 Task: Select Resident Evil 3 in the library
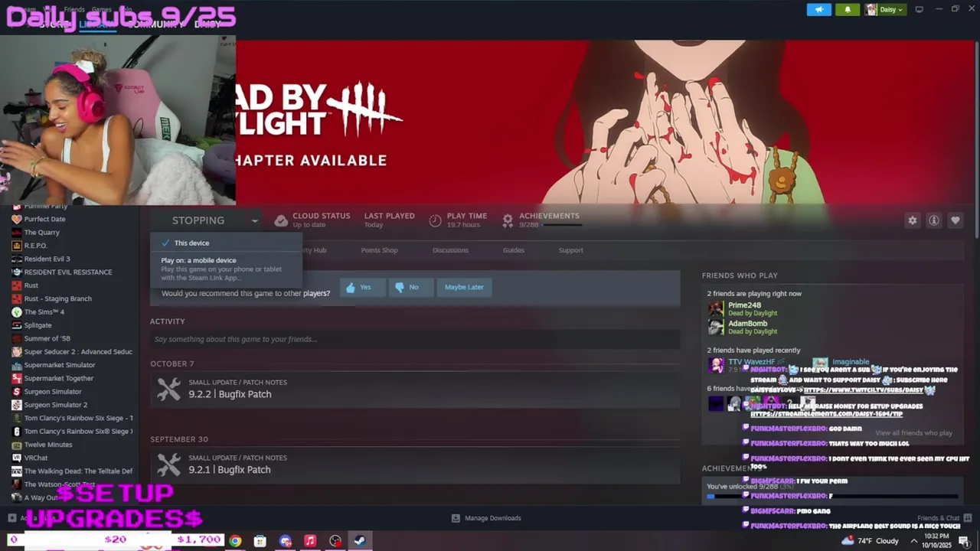pyautogui.click(x=47, y=259)
